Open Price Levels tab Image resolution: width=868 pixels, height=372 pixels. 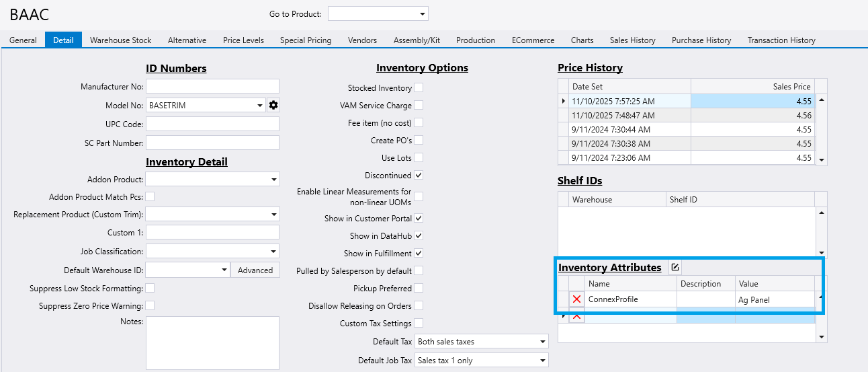243,40
